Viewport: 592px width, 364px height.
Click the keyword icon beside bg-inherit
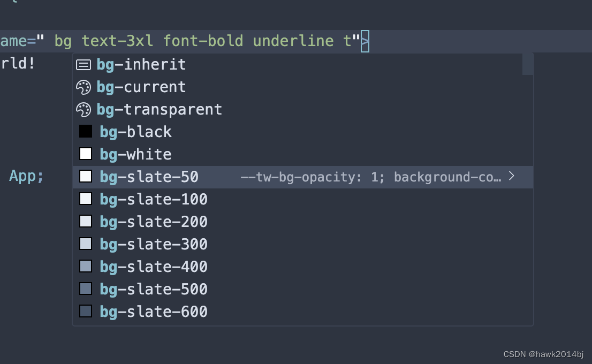click(x=84, y=65)
